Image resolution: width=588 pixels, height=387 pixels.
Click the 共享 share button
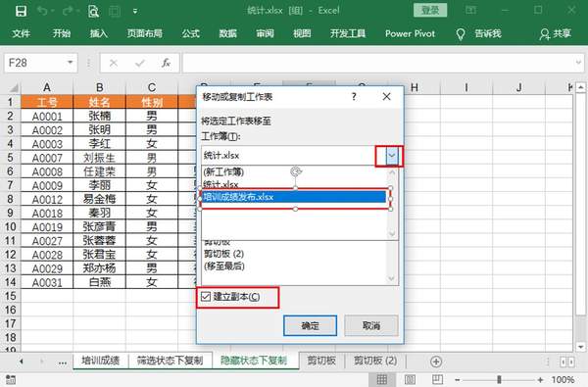[x=556, y=34]
